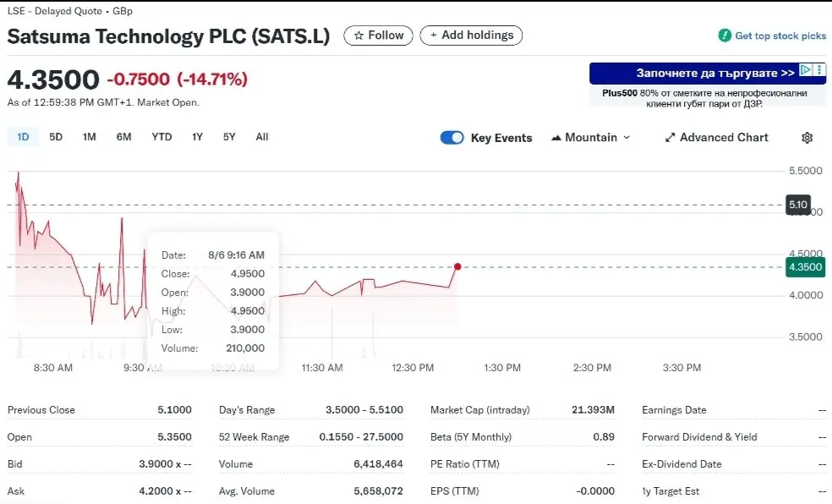Click the 8:30 AM time axis label
Image resolution: width=832 pixels, height=504 pixels.
tap(53, 367)
